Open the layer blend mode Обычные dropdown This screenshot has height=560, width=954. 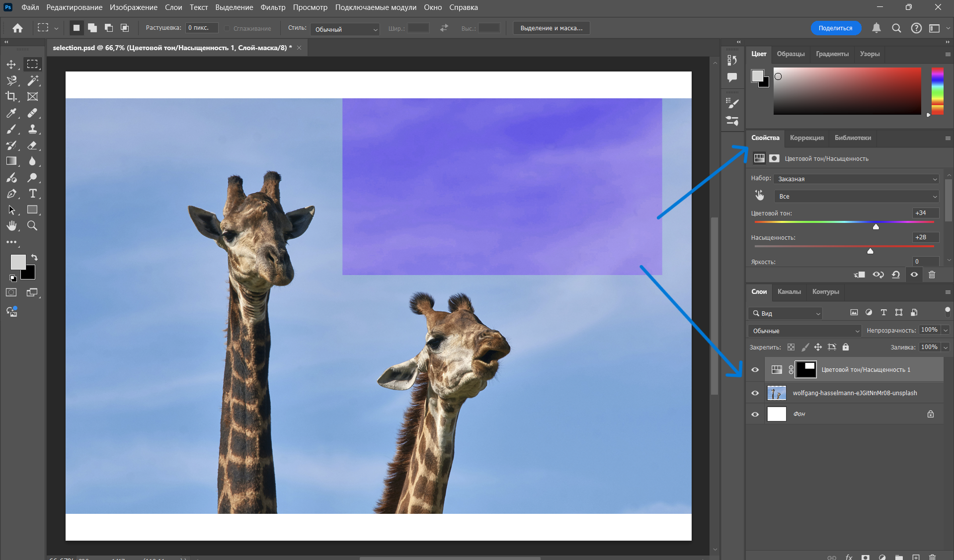pyautogui.click(x=805, y=331)
